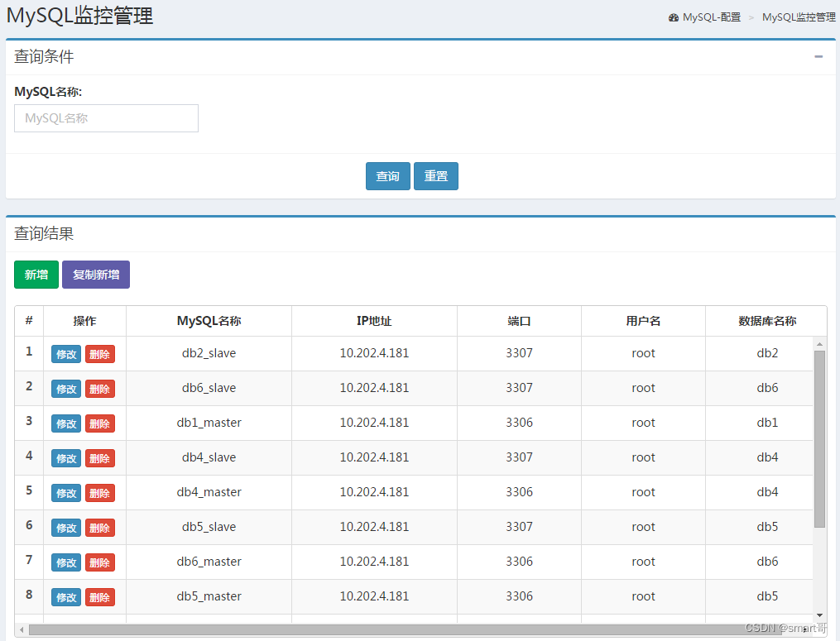This screenshot has width=840, height=641.
Task: Click 删除 for db1_master row
Action: [99, 423]
